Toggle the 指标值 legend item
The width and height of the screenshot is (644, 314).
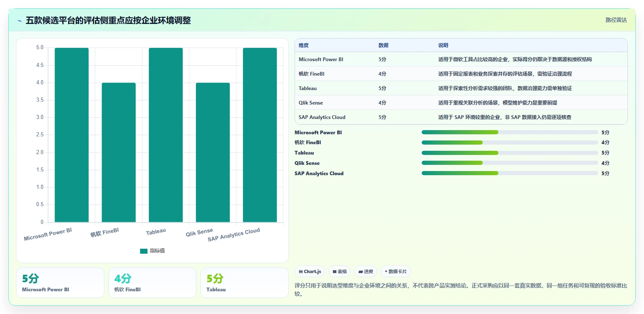click(152, 251)
